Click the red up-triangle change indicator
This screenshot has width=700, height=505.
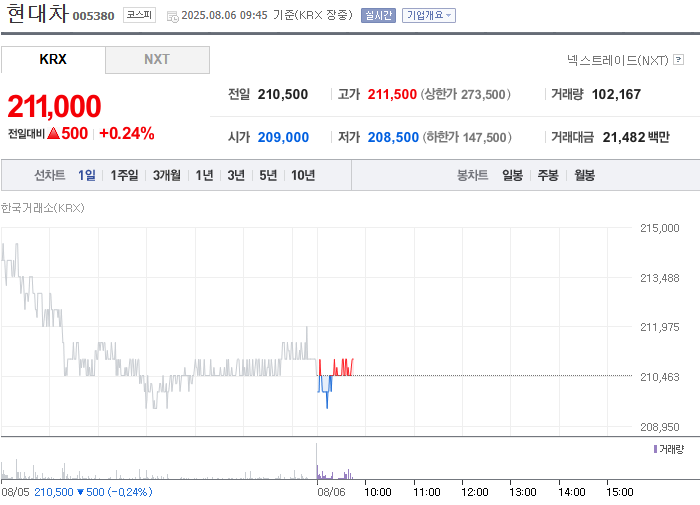tap(53, 133)
